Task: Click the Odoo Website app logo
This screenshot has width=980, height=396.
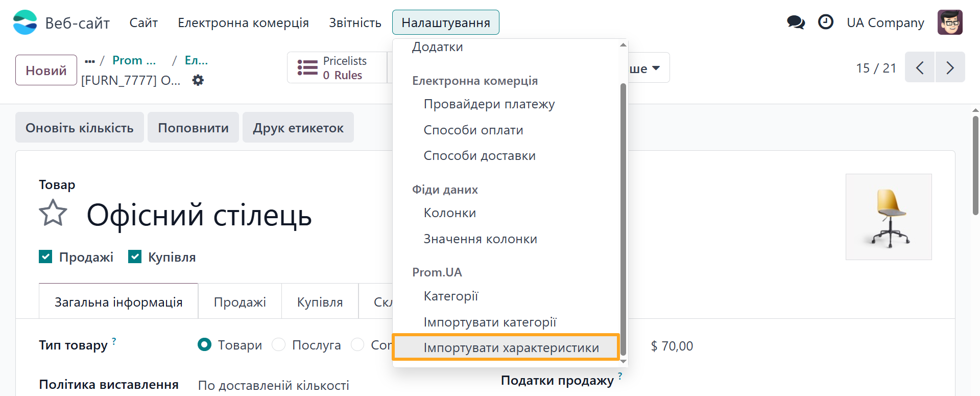Action: [x=25, y=22]
